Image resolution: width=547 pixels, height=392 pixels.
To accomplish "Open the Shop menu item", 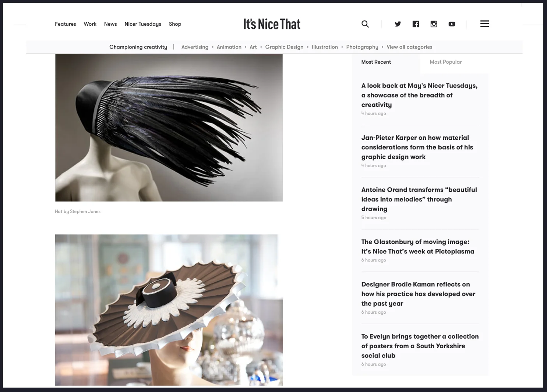I will (175, 24).
